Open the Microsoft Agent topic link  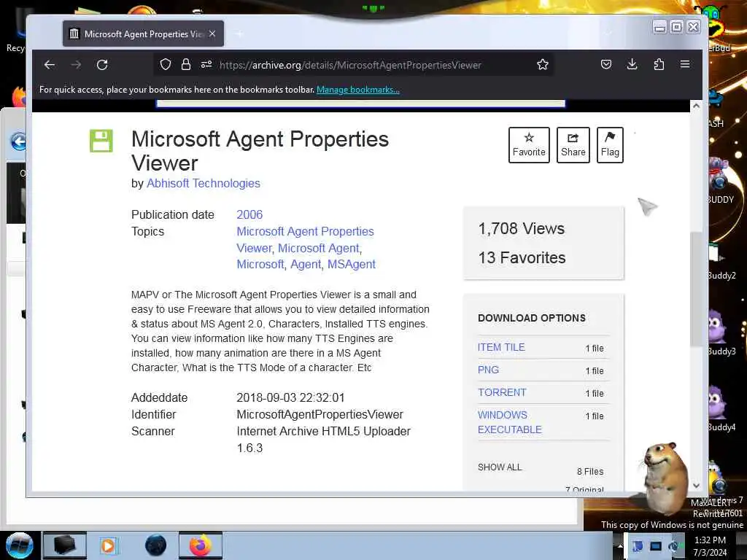pyautogui.click(x=318, y=248)
